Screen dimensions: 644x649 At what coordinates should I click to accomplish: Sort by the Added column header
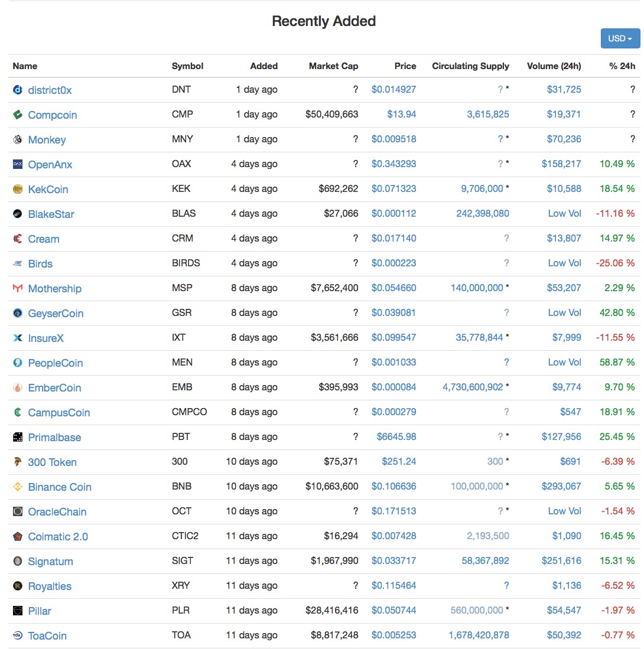[264, 66]
